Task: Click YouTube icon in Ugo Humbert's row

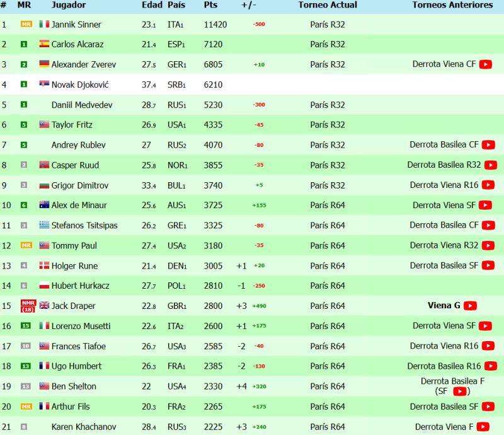Action: (491, 366)
